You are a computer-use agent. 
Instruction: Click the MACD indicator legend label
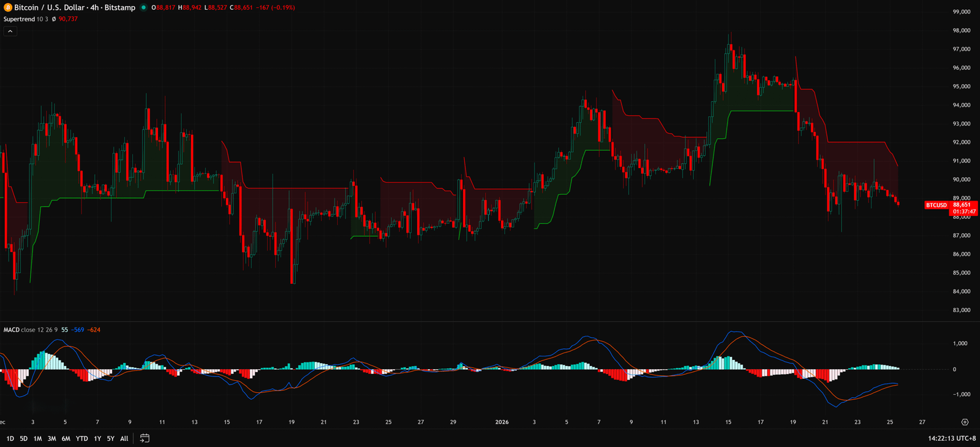point(12,330)
